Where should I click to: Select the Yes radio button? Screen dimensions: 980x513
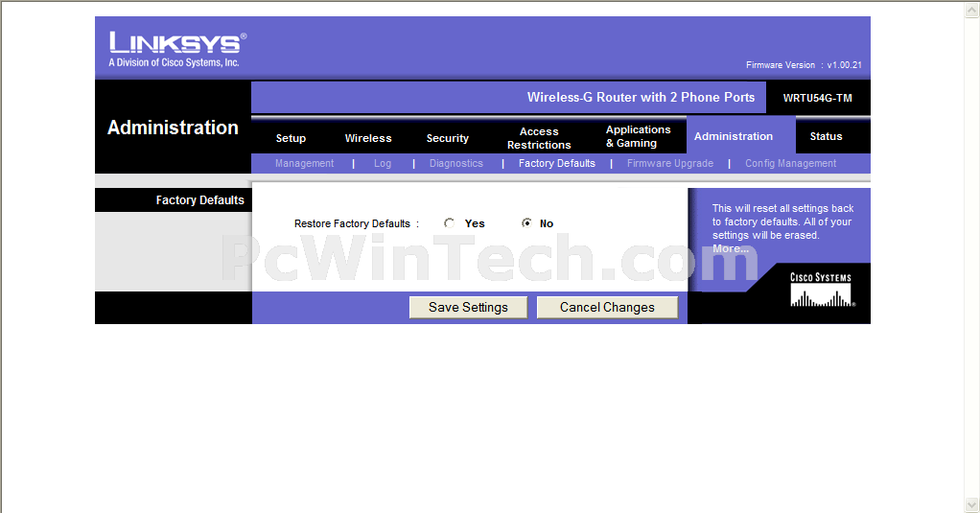coord(450,223)
